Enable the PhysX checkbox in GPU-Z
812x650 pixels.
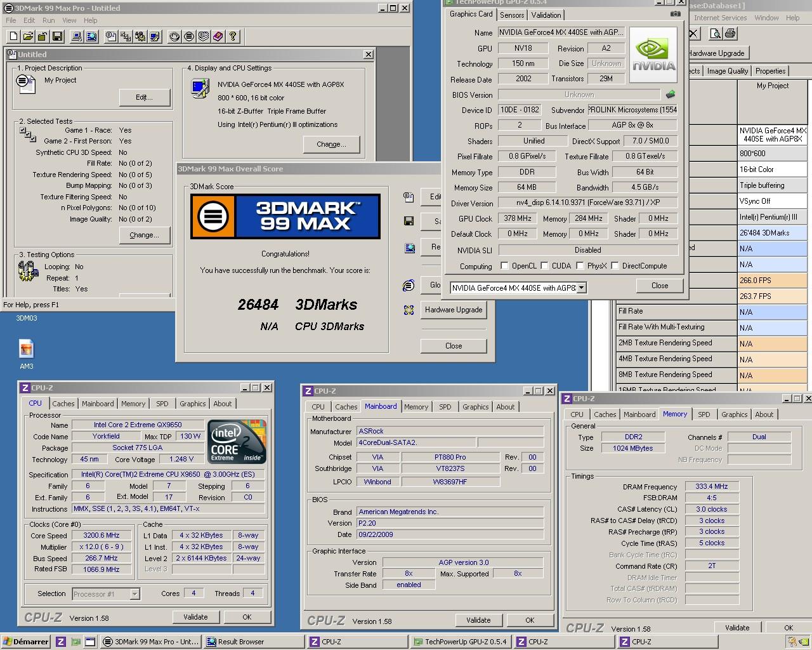coord(580,266)
